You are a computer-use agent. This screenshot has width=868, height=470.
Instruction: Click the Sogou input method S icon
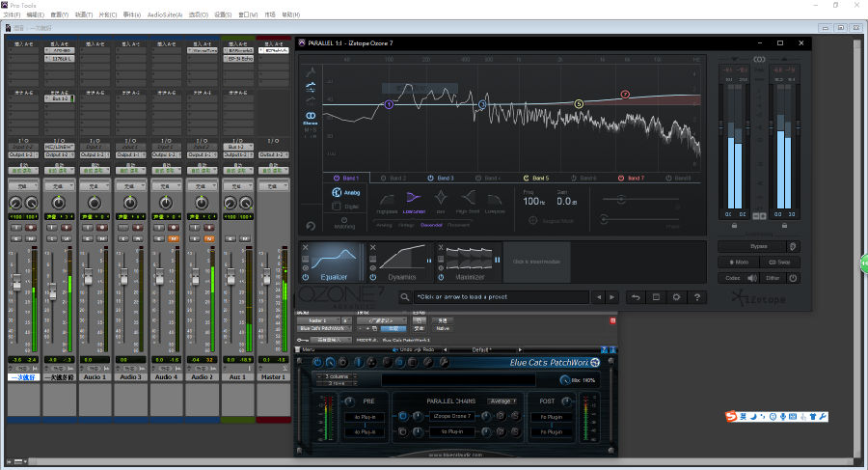[x=731, y=416]
